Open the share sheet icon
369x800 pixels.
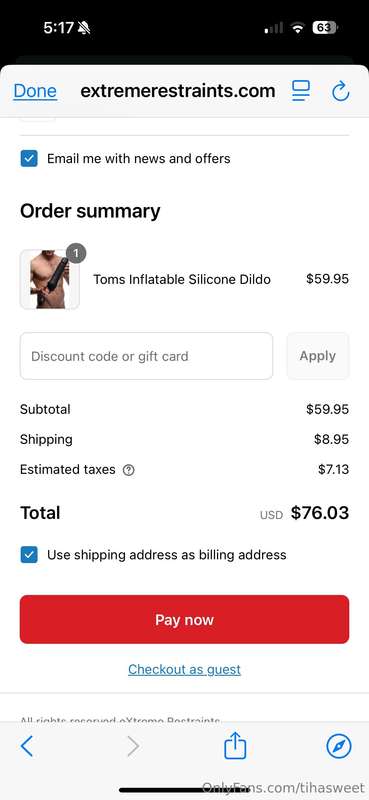[x=235, y=745]
